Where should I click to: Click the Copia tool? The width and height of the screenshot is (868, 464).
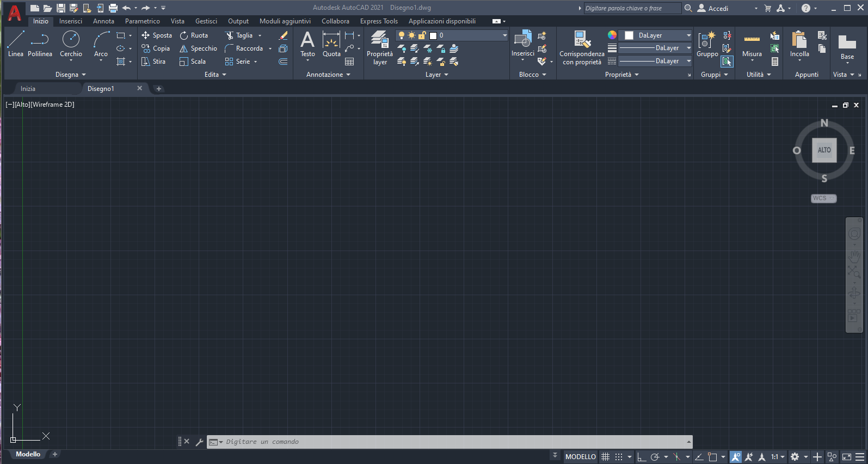[x=156, y=48]
